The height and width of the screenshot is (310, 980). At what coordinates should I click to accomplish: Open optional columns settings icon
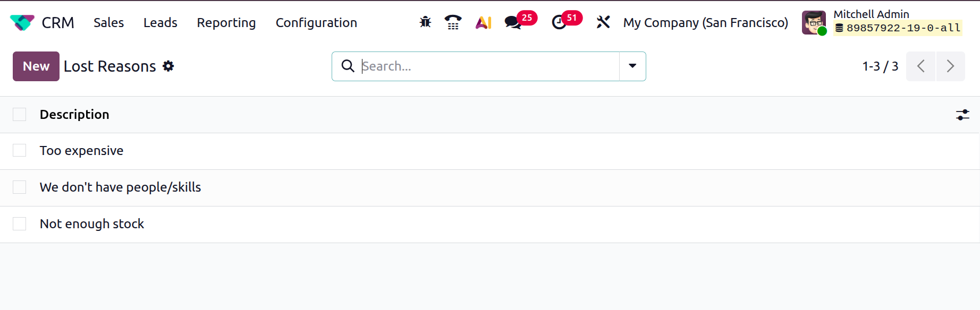pyautogui.click(x=962, y=115)
